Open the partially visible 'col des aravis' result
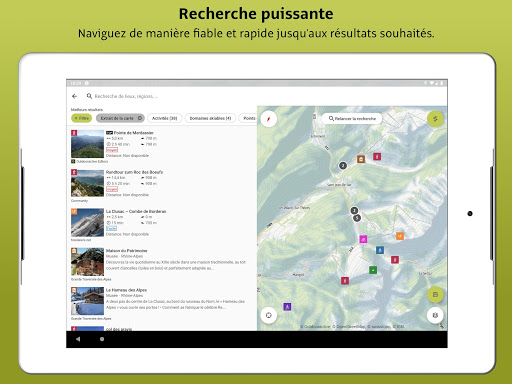Screen dimensions: 512x384 click(162, 328)
